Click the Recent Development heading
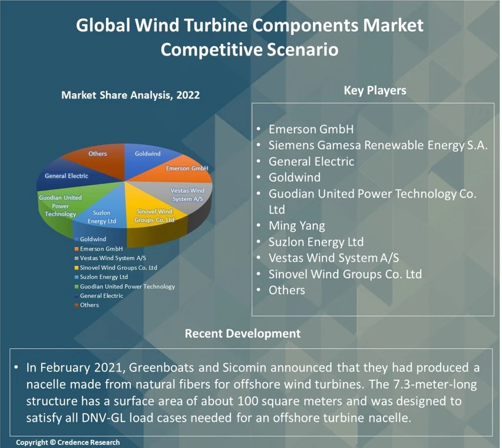This screenshot has height=448, width=502. click(242, 334)
